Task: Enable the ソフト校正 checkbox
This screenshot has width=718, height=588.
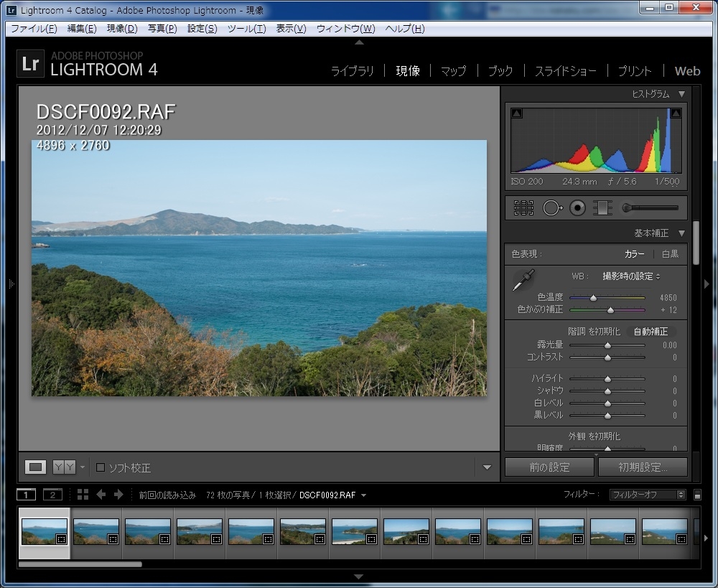Action: [x=101, y=467]
